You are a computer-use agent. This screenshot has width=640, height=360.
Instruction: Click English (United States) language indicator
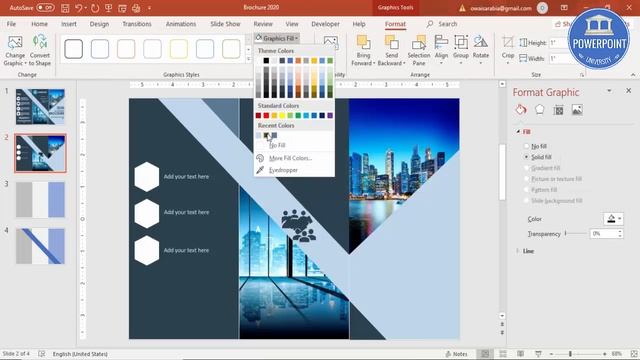coord(80,354)
